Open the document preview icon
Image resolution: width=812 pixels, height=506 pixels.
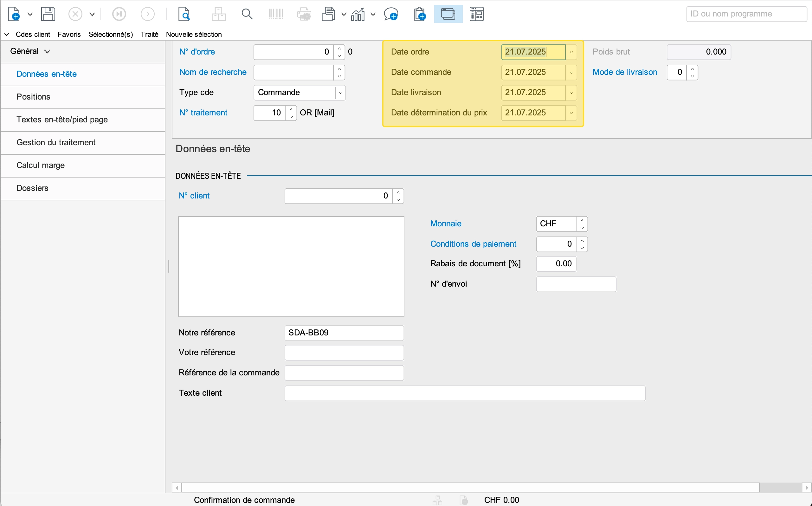point(184,14)
